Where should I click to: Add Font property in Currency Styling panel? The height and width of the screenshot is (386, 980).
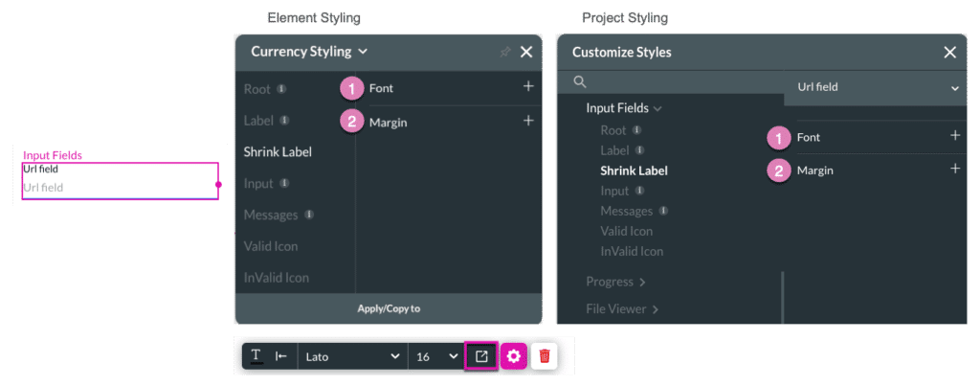tap(527, 87)
